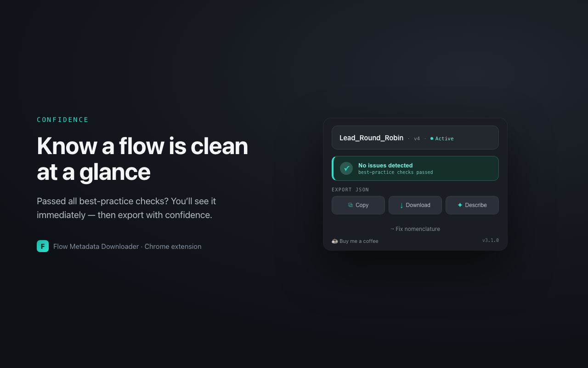
Task: Click the EXPORT JSON section label
Action: click(351, 190)
